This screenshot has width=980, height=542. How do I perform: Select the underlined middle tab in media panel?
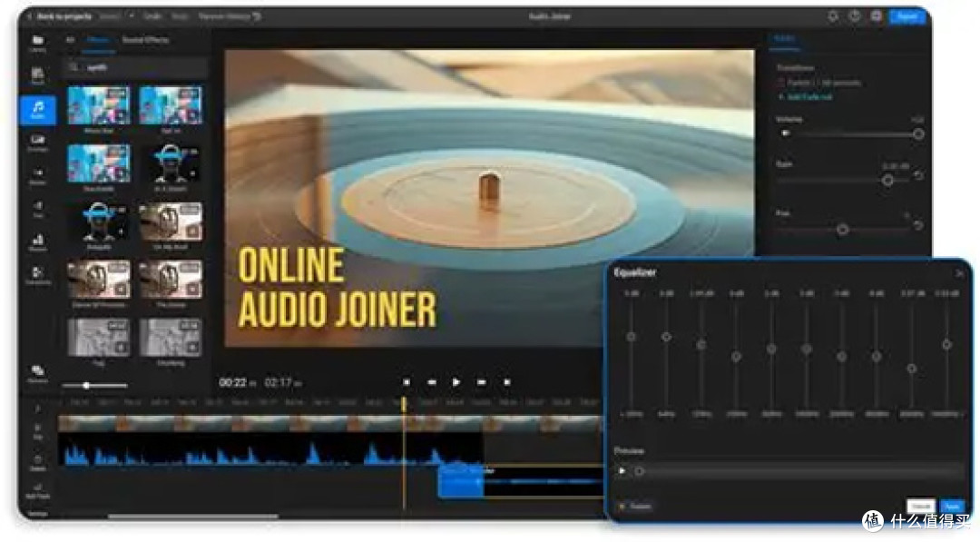pos(98,41)
